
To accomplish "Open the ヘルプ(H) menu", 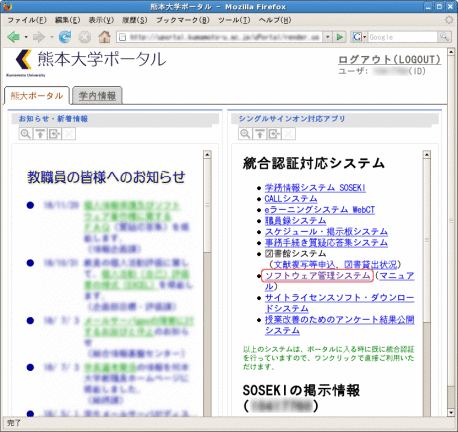I will pyautogui.click(x=275, y=20).
